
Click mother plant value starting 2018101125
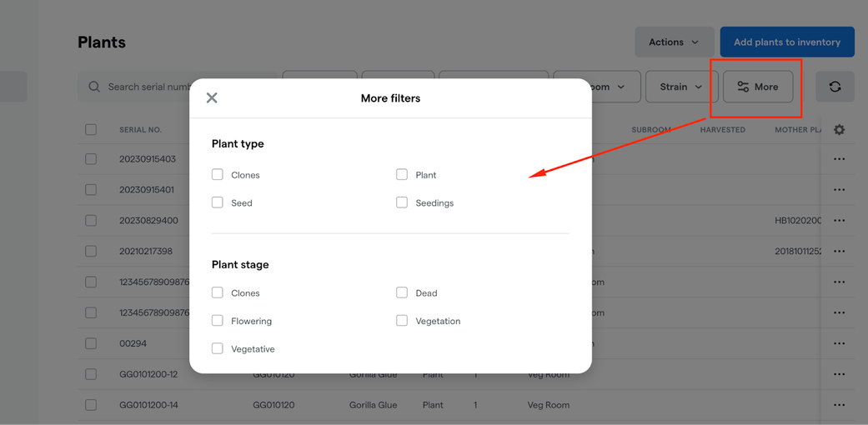798,251
